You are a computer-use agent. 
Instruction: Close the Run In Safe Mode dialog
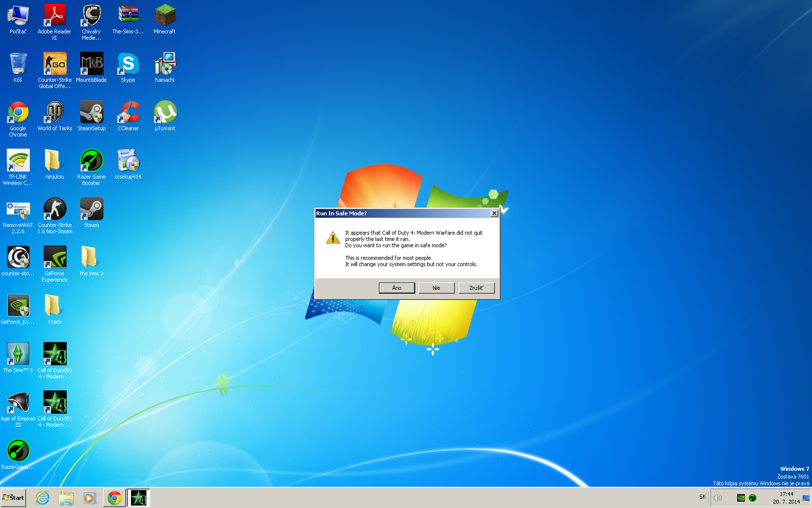(494, 213)
